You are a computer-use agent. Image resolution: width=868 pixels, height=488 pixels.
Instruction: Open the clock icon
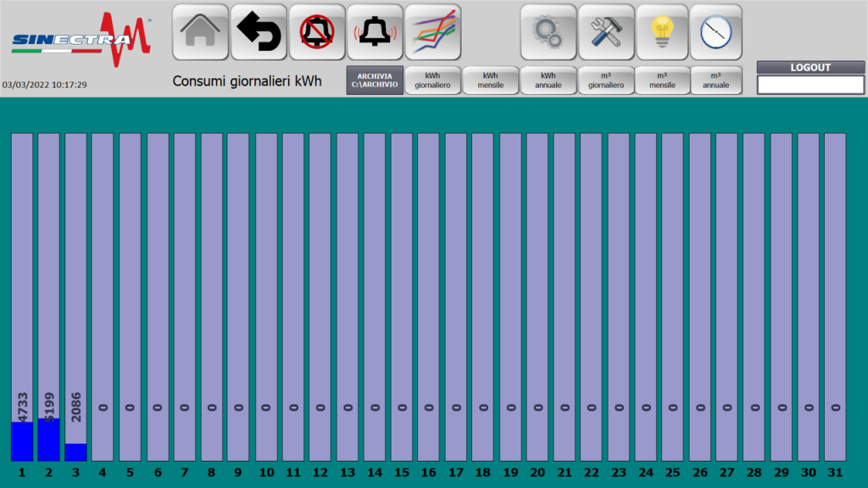click(x=715, y=32)
